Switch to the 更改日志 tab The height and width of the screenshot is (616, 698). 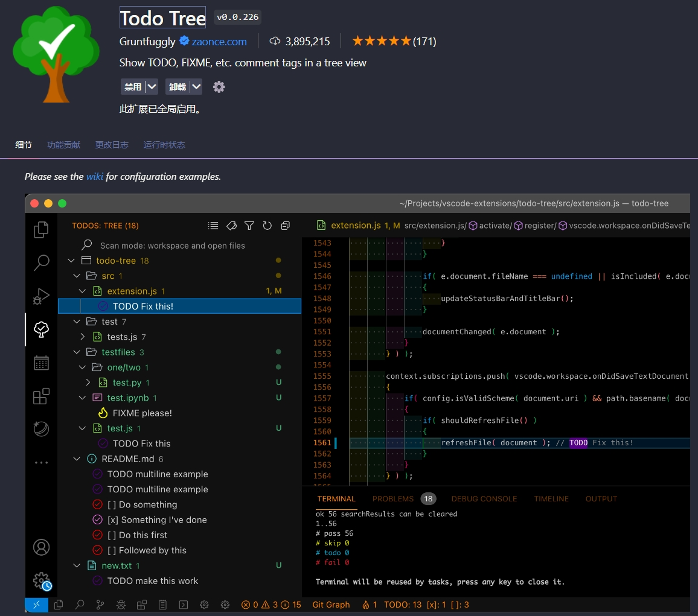[112, 145]
